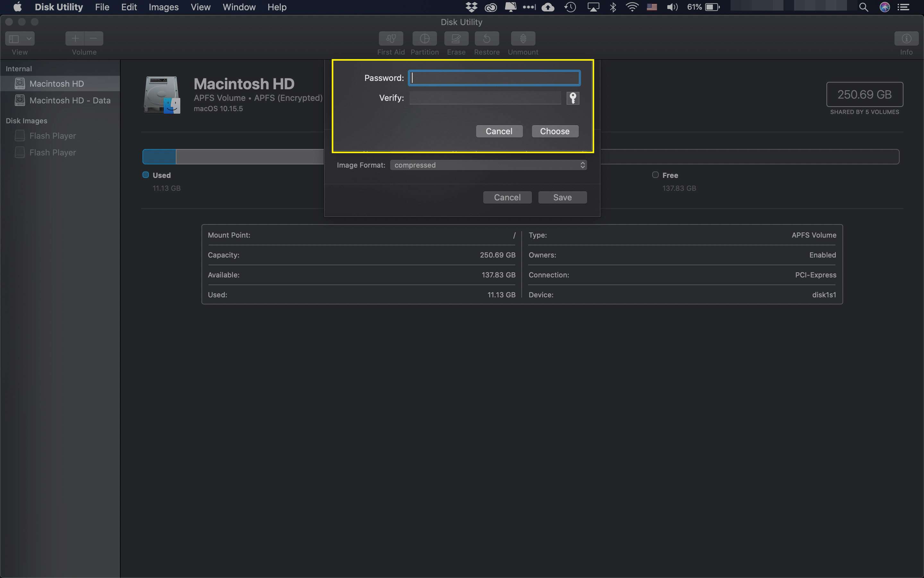Open password assistant key icon

coord(573,98)
